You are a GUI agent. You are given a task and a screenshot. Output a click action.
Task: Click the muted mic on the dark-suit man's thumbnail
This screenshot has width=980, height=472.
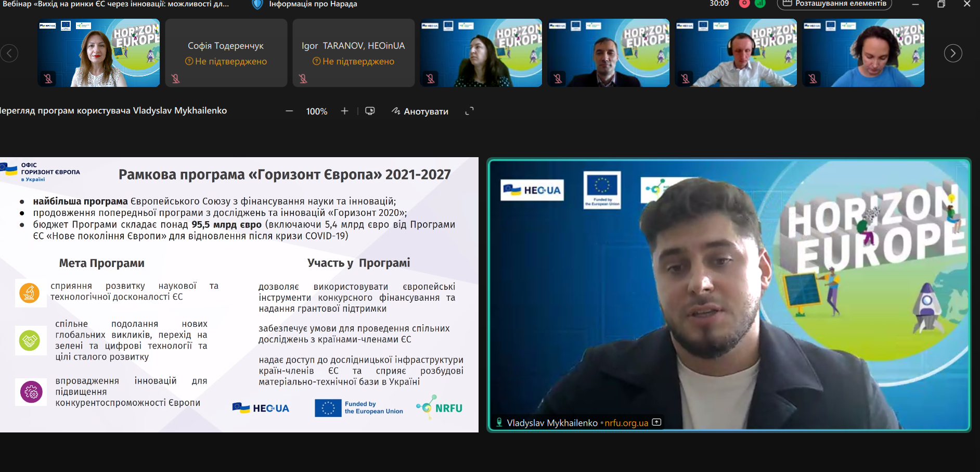pos(558,79)
